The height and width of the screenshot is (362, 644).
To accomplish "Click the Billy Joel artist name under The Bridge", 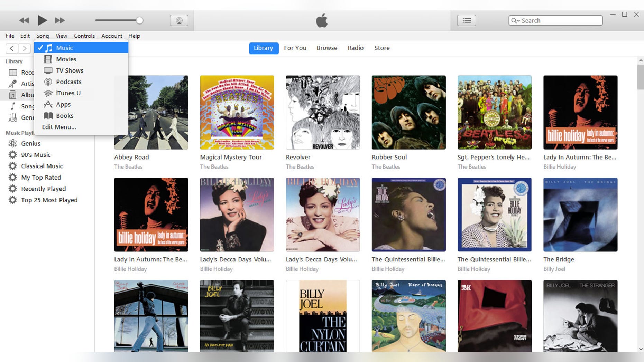I will [x=554, y=269].
